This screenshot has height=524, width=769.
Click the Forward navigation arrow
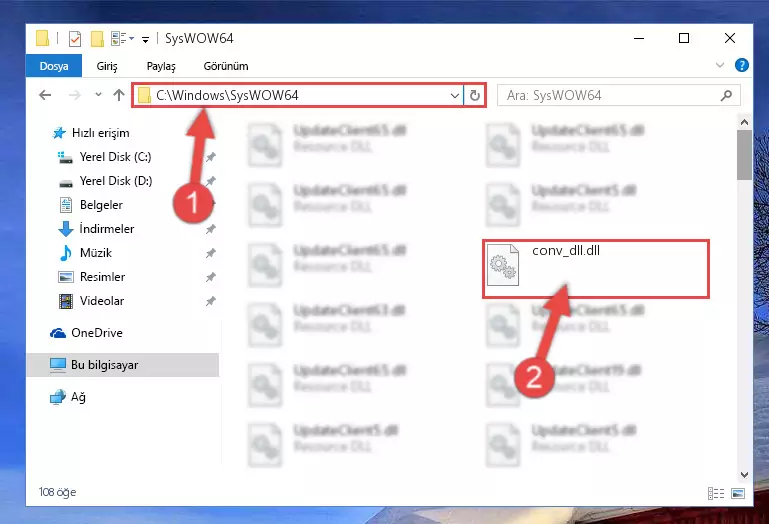(x=75, y=95)
